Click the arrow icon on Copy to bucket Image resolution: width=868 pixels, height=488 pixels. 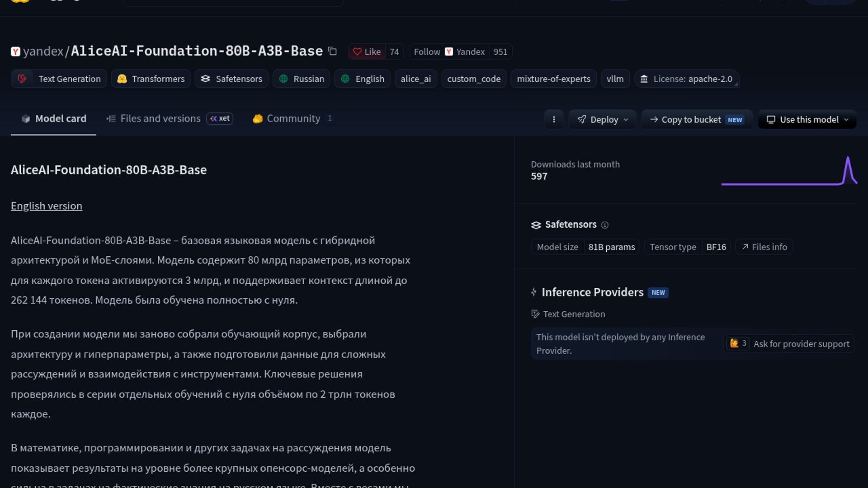[654, 120]
